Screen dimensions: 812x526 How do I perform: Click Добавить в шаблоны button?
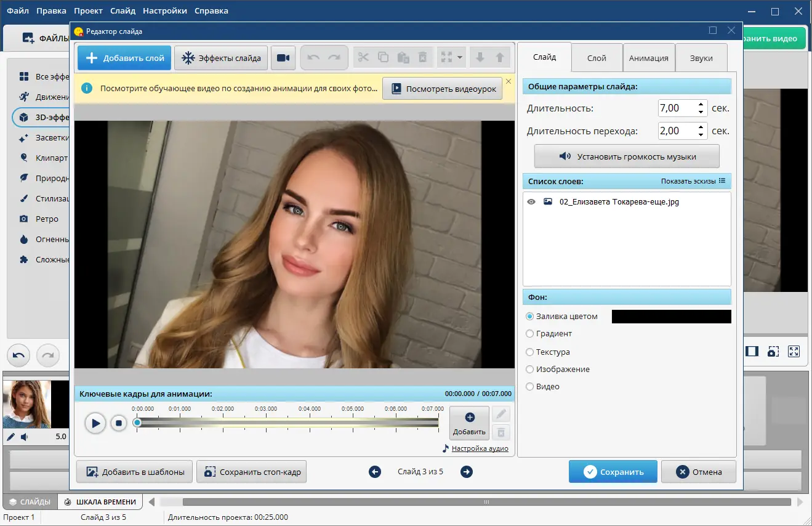[135, 472]
